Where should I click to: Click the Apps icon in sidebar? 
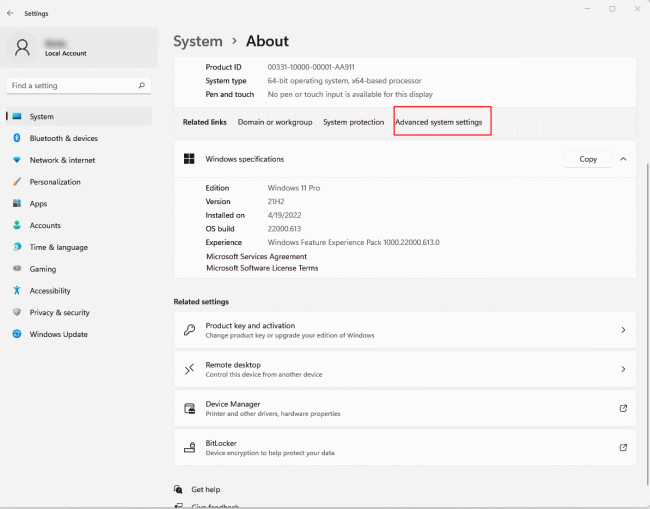tap(17, 204)
